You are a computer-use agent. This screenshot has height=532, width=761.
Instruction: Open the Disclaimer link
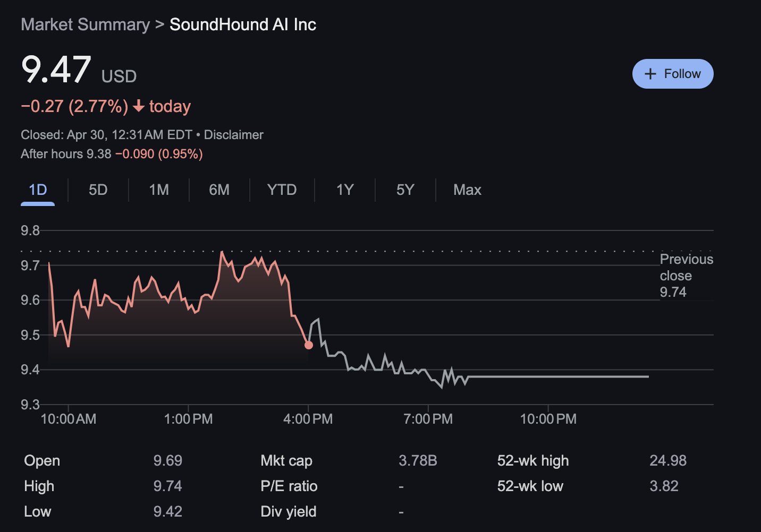pyautogui.click(x=234, y=135)
